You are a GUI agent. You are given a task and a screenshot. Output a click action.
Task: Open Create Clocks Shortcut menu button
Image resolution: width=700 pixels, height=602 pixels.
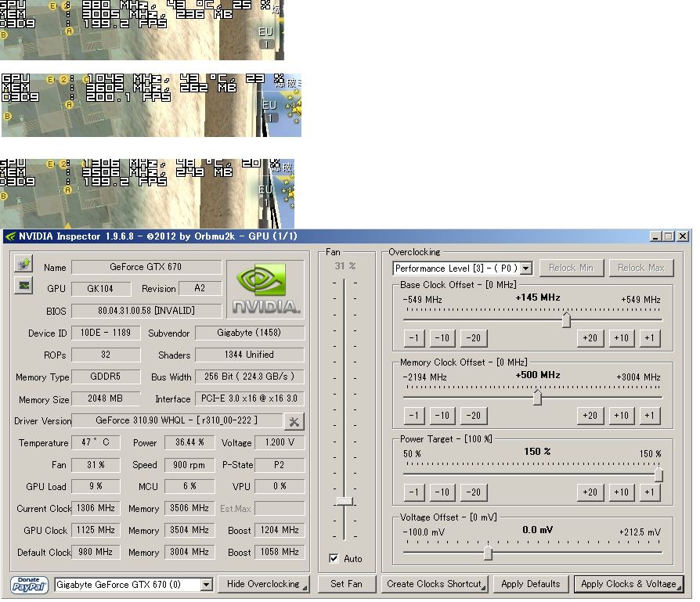[435, 584]
